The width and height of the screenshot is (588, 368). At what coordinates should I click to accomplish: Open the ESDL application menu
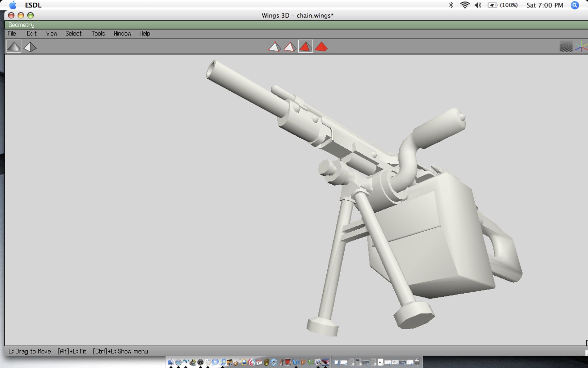click(33, 5)
